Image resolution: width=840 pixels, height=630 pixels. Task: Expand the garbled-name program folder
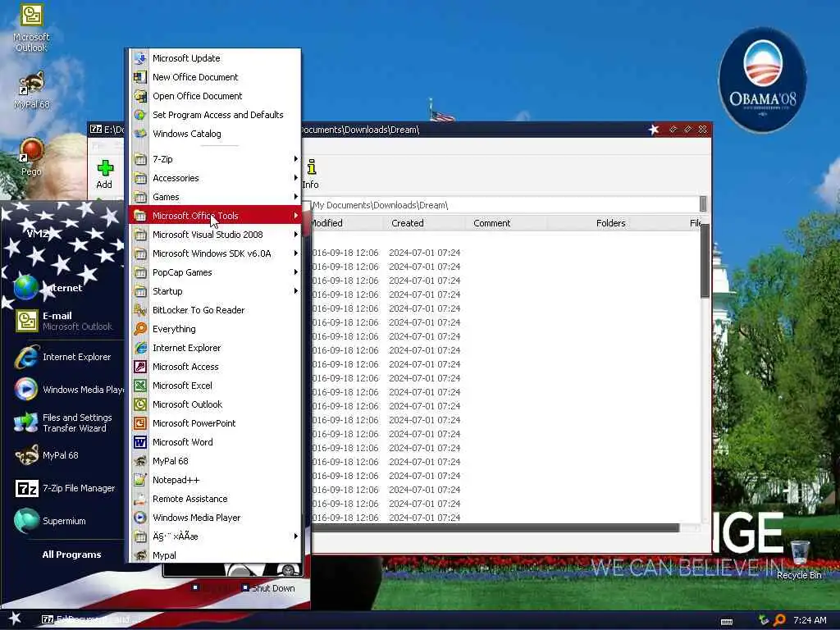214,536
